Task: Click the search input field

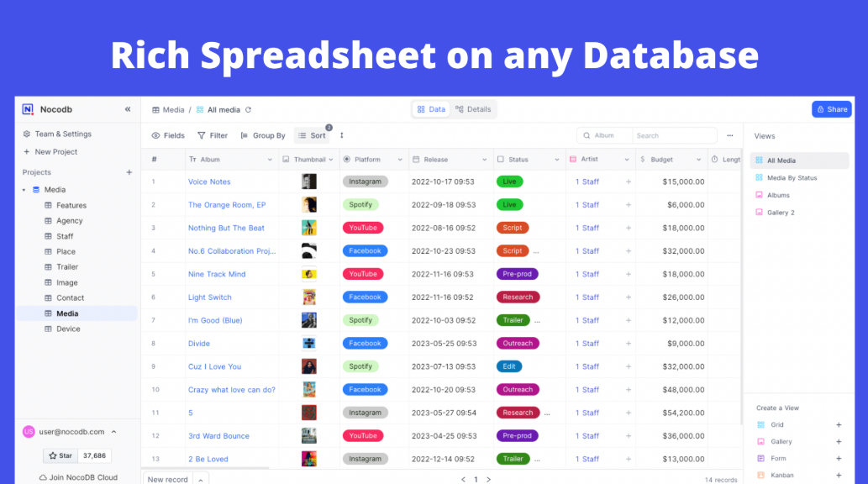Action: pos(674,135)
